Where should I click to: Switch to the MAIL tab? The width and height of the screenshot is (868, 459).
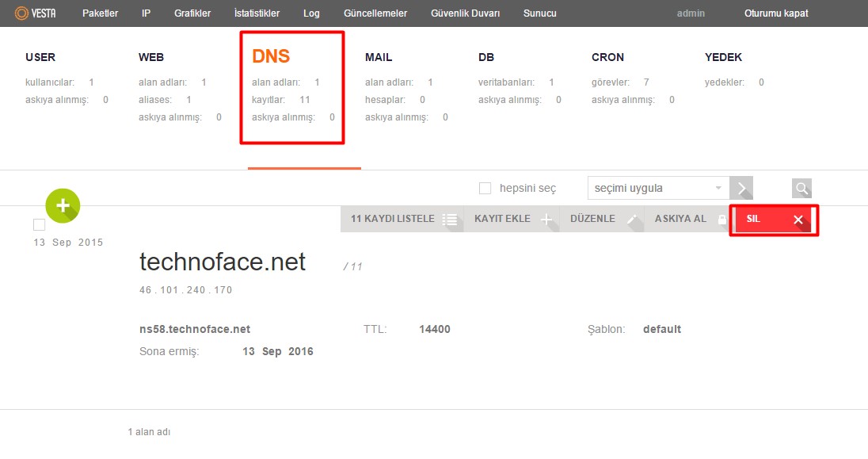(379, 57)
